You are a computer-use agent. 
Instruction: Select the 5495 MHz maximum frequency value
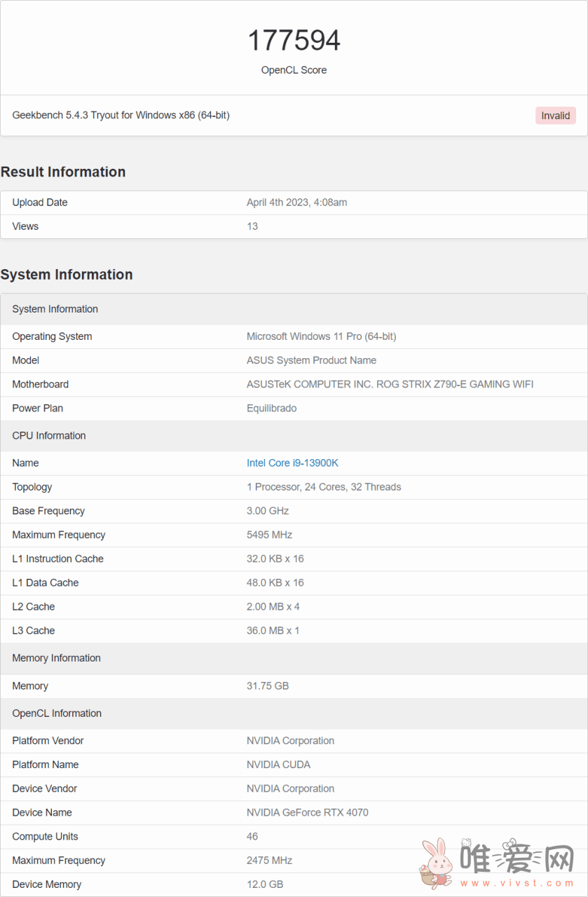270,535
